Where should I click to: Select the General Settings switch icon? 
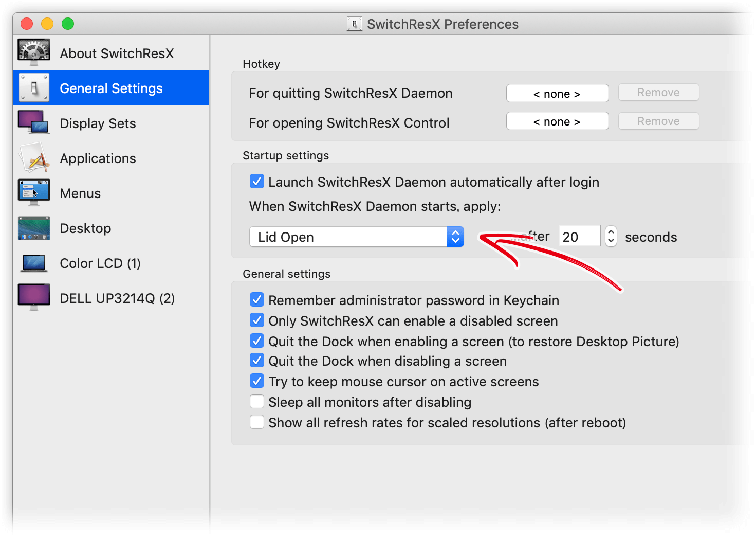click(34, 87)
